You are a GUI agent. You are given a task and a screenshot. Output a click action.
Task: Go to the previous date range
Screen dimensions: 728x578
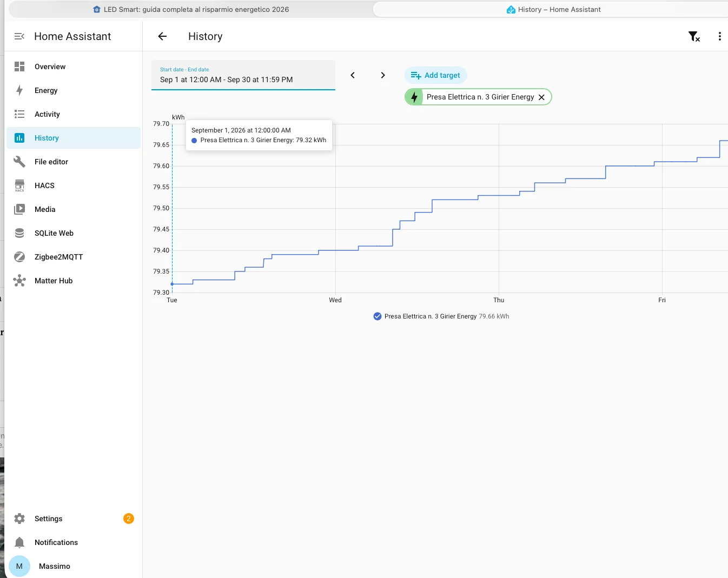pos(353,75)
